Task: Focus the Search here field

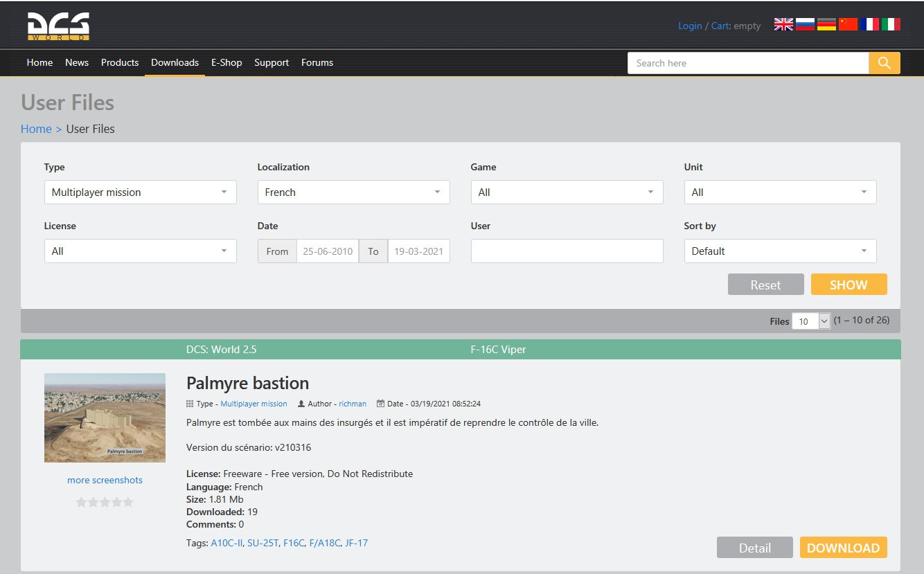Action: (748, 63)
